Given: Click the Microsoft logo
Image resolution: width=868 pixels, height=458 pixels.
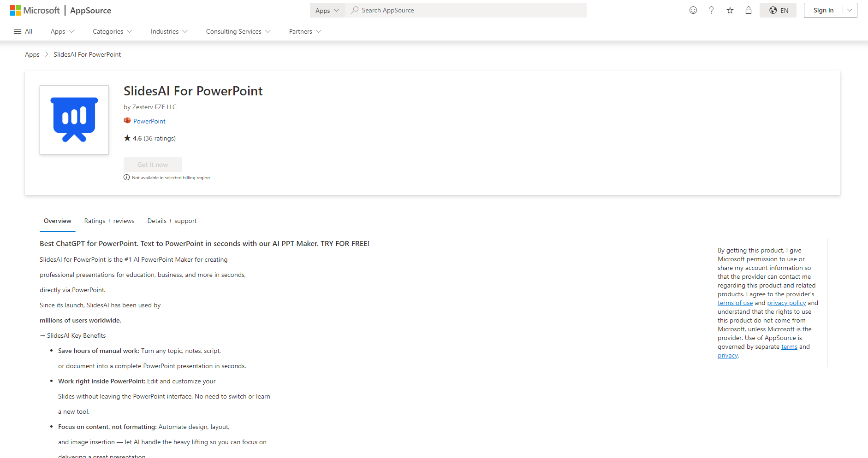Looking at the screenshot, I should [x=35, y=10].
